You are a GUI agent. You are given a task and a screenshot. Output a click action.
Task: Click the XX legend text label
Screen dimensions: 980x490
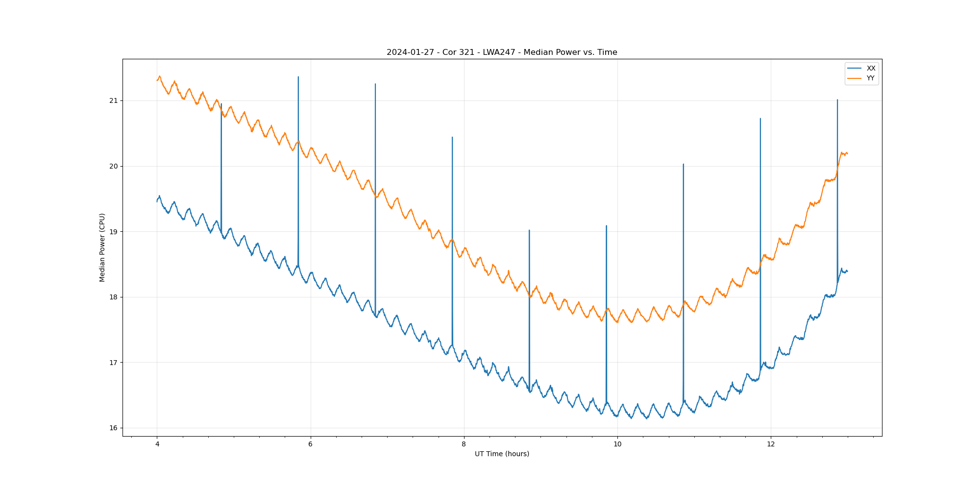pos(871,68)
